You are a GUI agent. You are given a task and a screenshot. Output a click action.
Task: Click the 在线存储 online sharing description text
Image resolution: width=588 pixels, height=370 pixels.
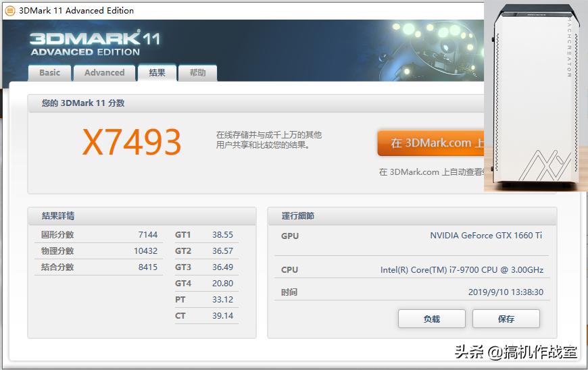point(269,140)
